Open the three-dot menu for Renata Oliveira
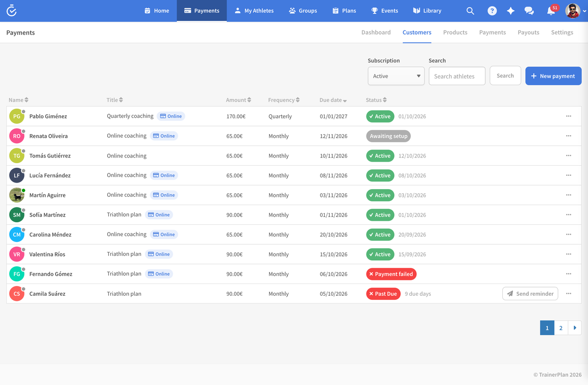This screenshot has width=588, height=385. [569, 136]
